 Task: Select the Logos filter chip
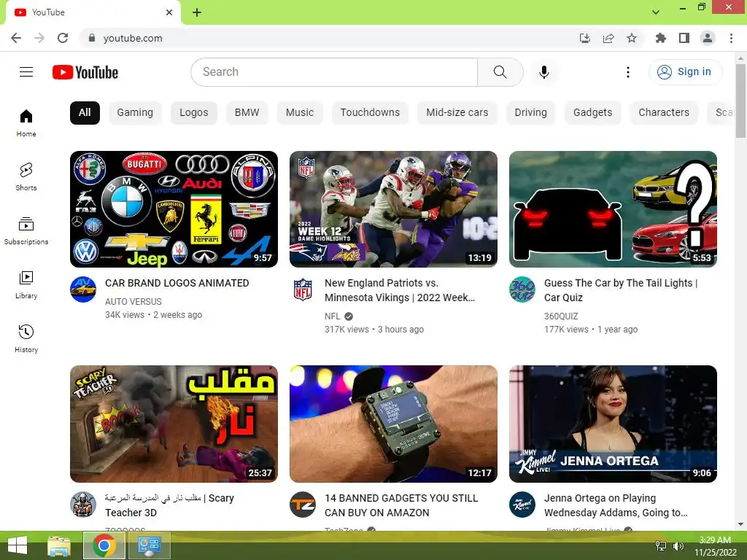coord(194,113)
